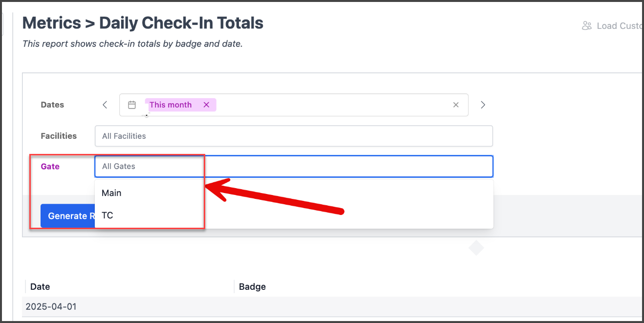Click the This month date tag

(x=171, y=105)
